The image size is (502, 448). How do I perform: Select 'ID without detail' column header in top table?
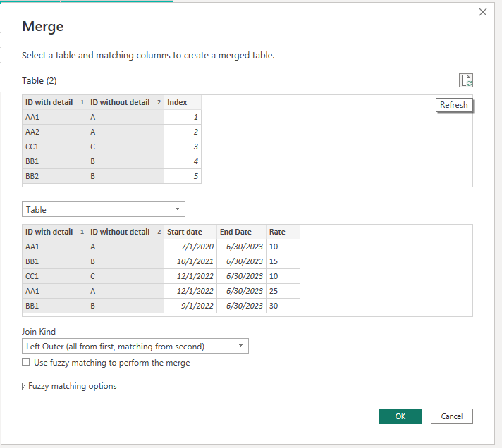coord(125,102)
